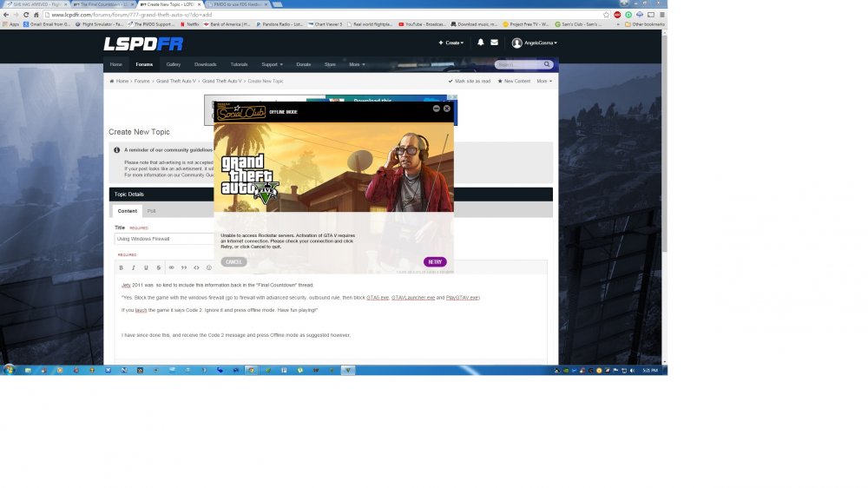This screenshot has height=488, width=868.
Task: Click the browser Reload button
Action: click(x=26, y=15)
